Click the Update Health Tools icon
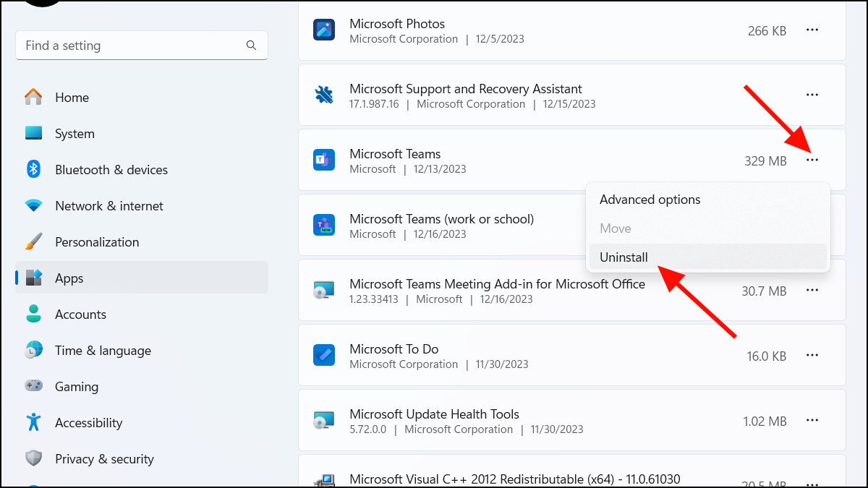Viewport: 868px width, 488px height. click(x=323, y=420)
